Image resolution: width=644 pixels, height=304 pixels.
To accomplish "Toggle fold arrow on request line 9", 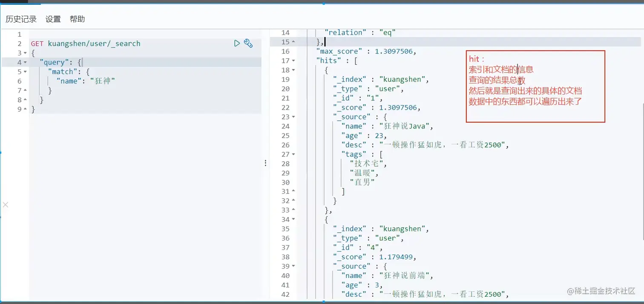I will 25,109.
